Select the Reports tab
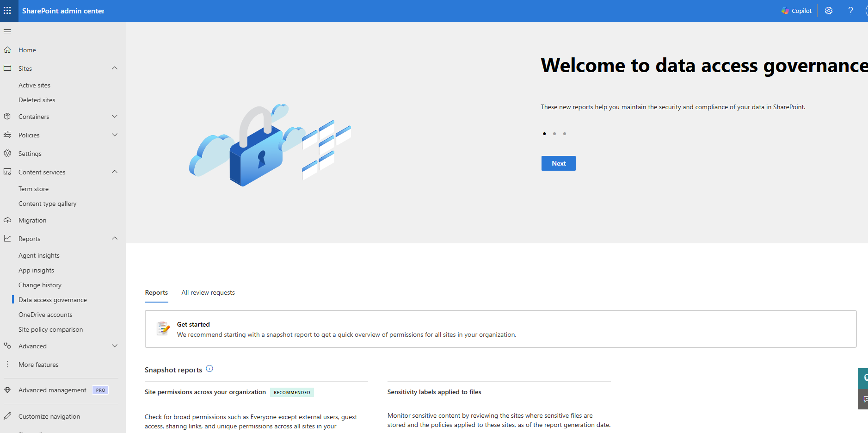The width and height of the screenshot is (868, 433). (x=156, y=292)
